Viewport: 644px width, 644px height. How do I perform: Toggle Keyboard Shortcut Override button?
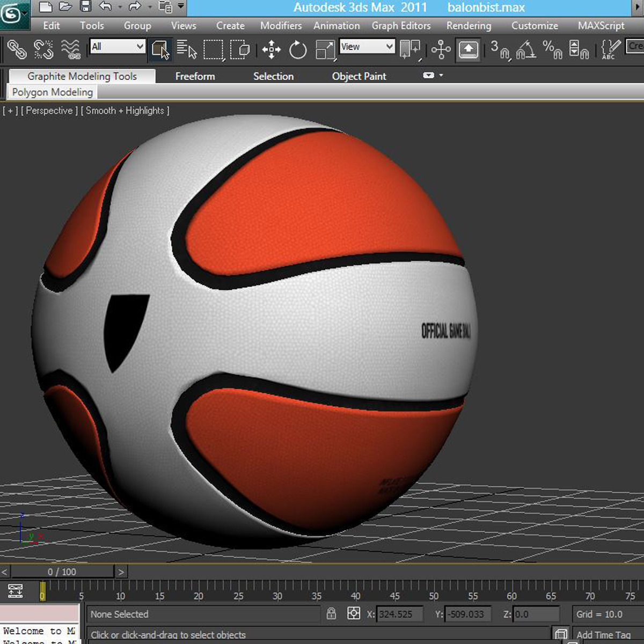pos(469,50)
